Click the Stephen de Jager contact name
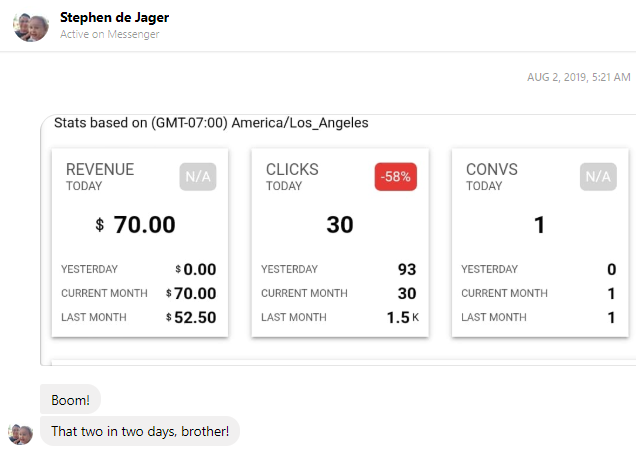Screen dimensions: 636x453 pyautogui.click(x=114, y=17)
